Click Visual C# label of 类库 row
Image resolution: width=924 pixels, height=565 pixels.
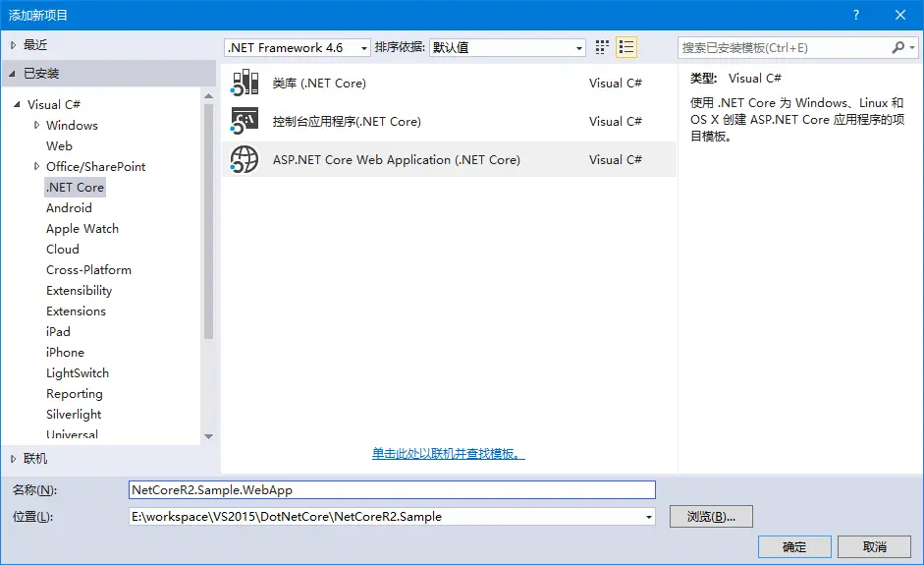(616, 84)
